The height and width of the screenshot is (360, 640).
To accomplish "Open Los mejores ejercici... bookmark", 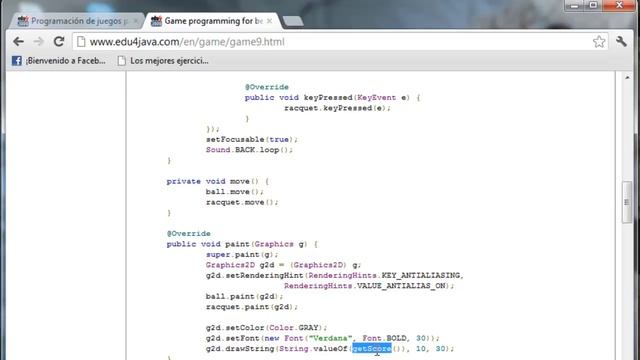I will tap(163, 61).
